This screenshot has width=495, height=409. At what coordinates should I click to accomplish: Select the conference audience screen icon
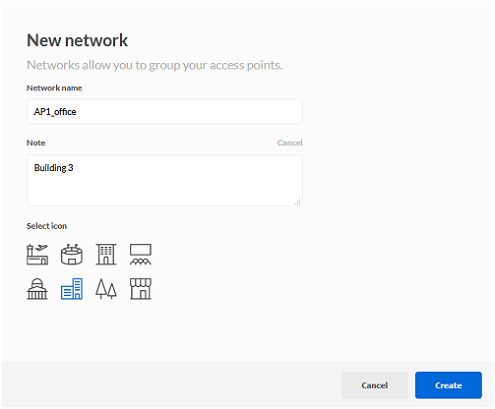[141, 255]
